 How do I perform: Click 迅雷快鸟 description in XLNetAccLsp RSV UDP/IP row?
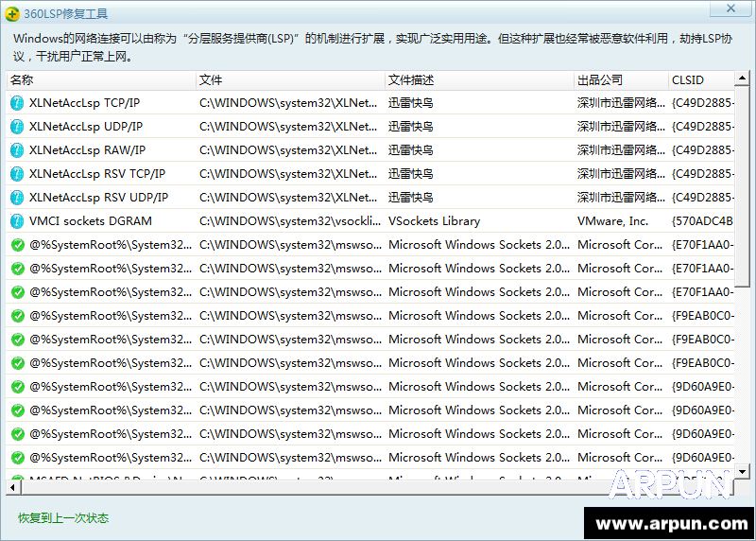[x=411, y=198]
